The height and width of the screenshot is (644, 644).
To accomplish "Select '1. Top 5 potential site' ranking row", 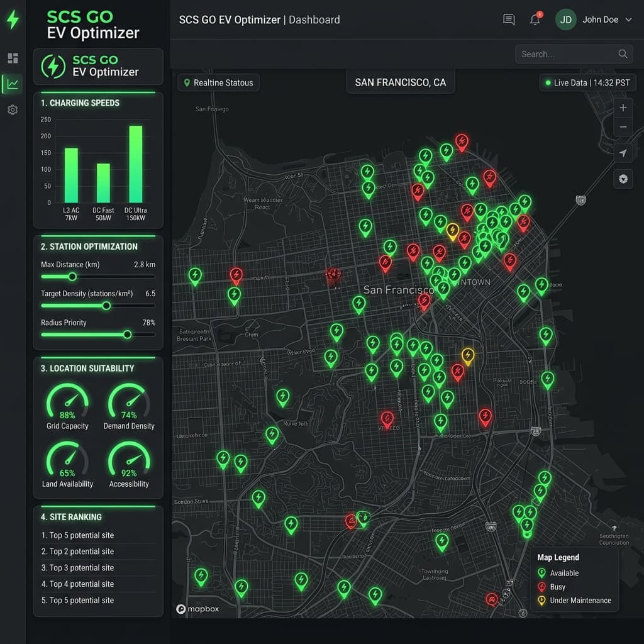I will click(98, 535).
